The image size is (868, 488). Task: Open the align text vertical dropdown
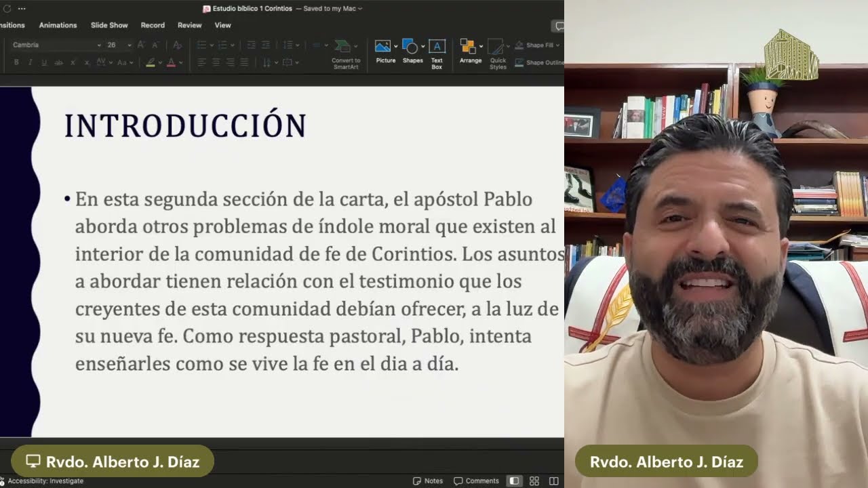[291, 62]
